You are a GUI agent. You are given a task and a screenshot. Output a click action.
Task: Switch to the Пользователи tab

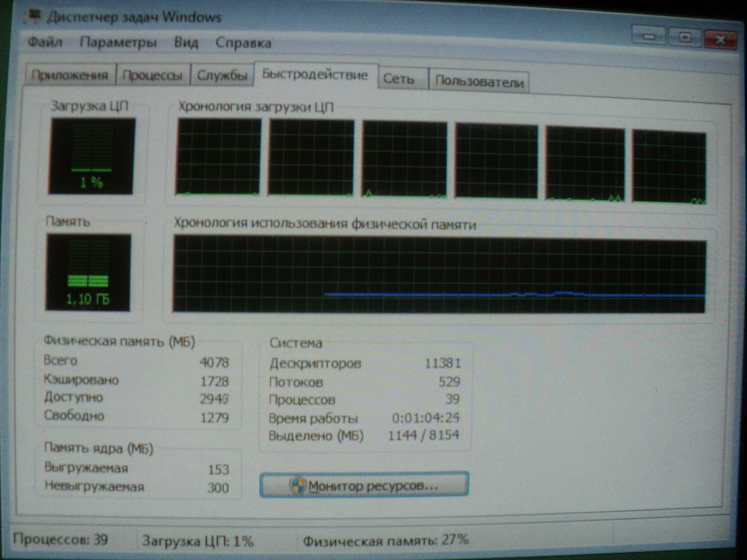click(x=479, y=81)
